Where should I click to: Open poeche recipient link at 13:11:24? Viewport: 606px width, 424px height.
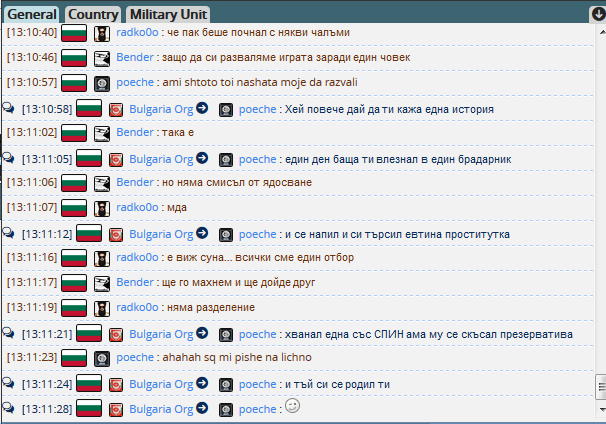click(257, 384)
